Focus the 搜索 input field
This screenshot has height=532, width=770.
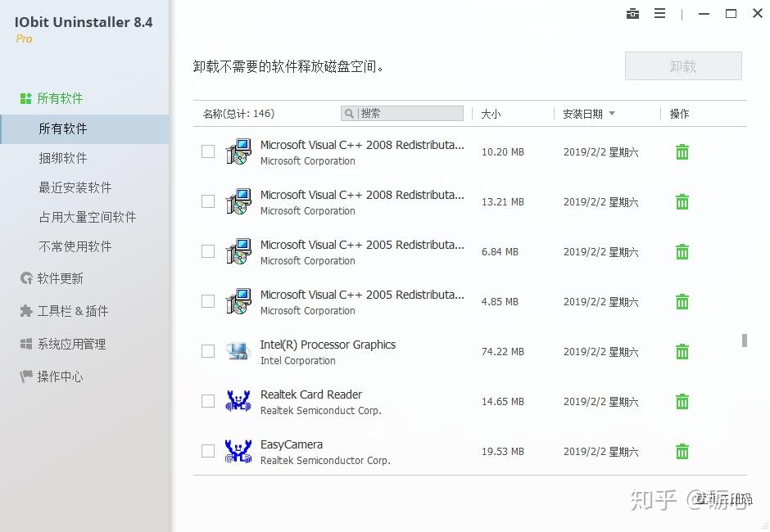(402, 114)
